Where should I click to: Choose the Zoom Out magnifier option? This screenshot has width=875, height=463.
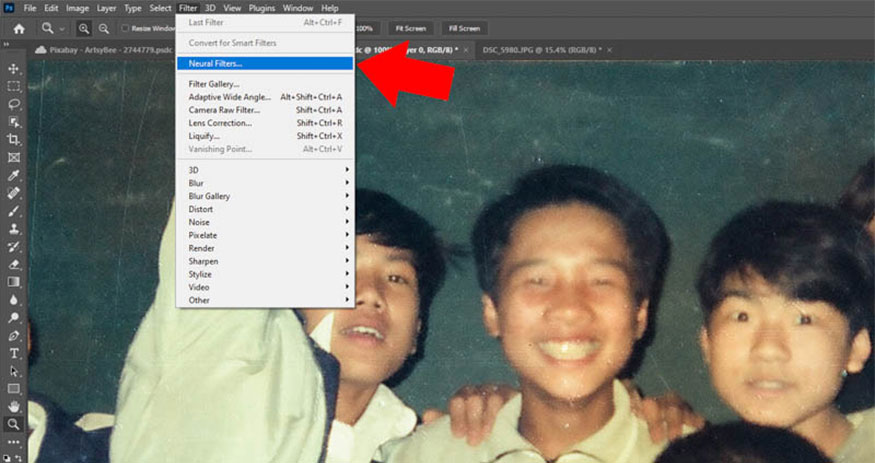pos(104,28)
